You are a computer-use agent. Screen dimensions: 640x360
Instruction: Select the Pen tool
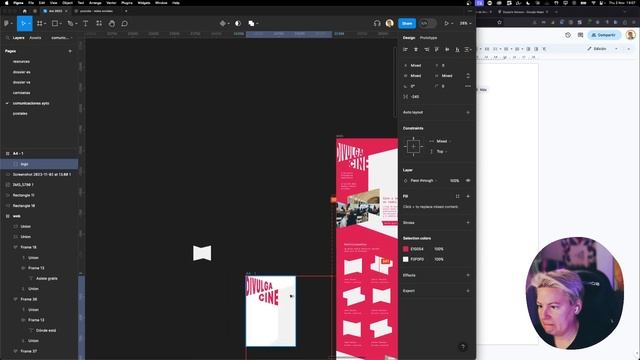(x=70, y=24)
